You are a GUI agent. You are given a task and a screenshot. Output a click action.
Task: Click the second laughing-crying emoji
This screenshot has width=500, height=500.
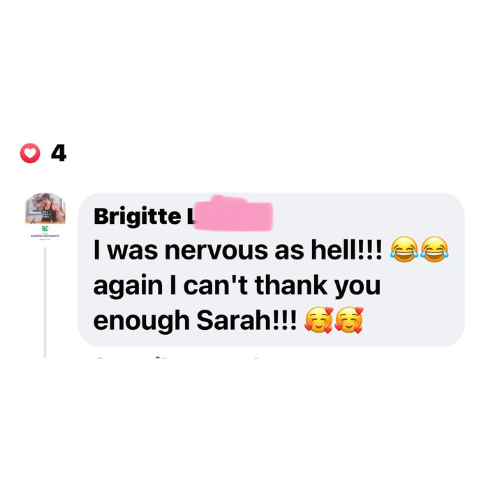[x=434, y=249]
